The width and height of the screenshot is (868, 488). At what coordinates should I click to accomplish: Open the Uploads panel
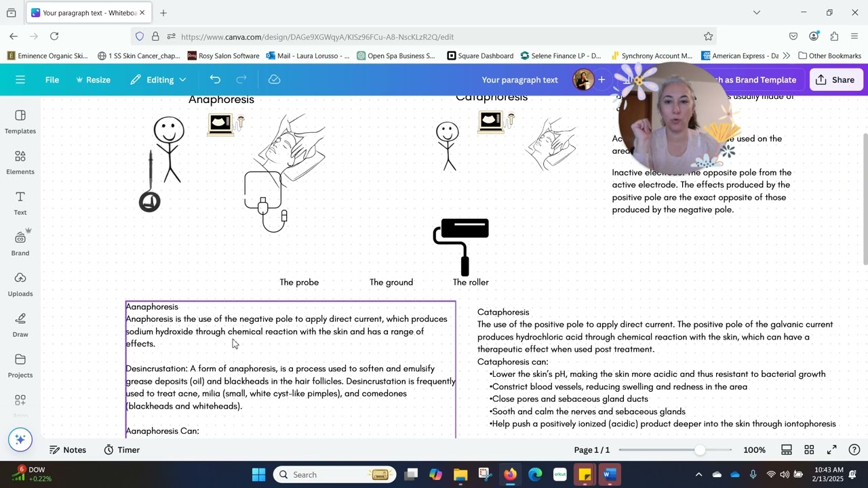click(x=20, y=285)
